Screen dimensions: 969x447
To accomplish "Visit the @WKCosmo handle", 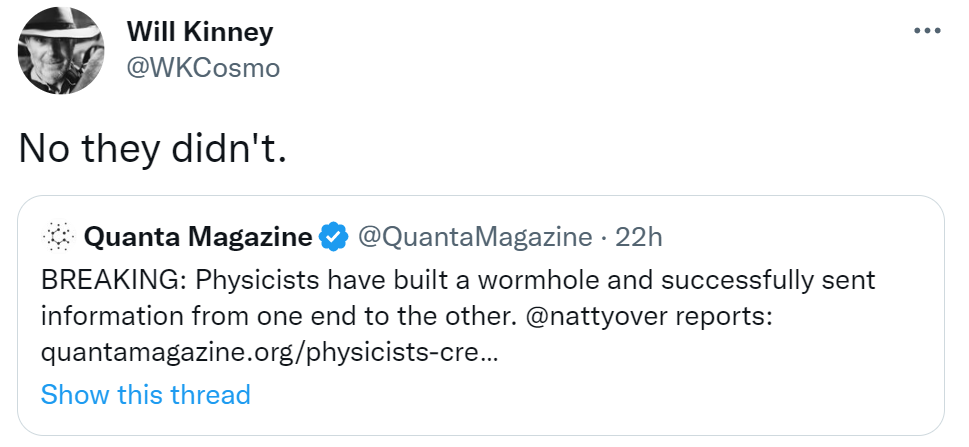I will [x=202, y=68].
